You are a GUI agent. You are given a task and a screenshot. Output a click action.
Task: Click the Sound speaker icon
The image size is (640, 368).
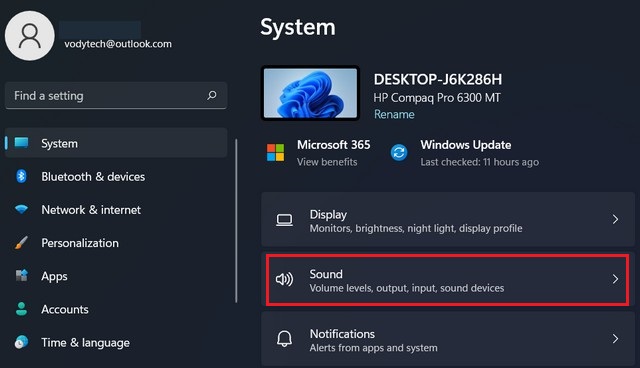coord(284,279)
